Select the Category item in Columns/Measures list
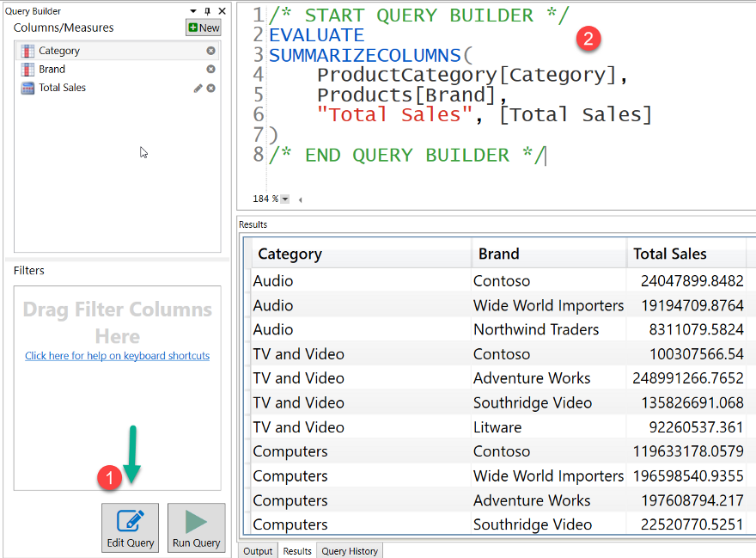 point(117,51)
